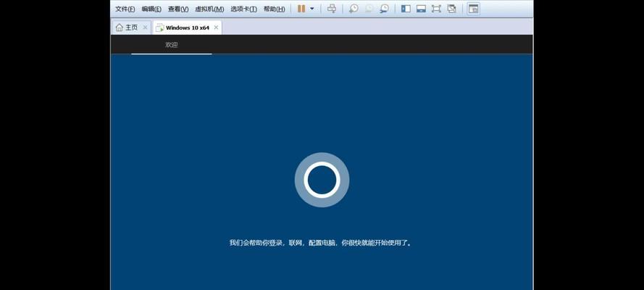644x290 pixels.
Task: Close the Windows 10 x64 tab
Action: tap(216, 28)
